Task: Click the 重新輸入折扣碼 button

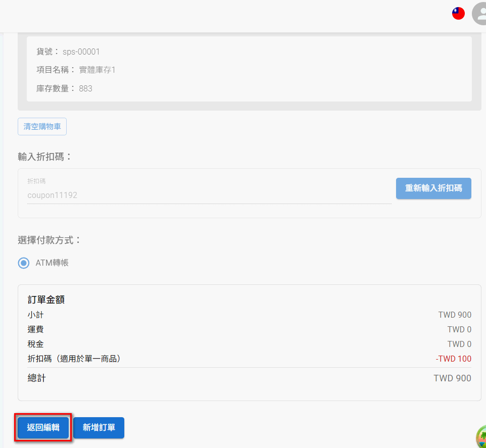Action: tap(433, 188)
